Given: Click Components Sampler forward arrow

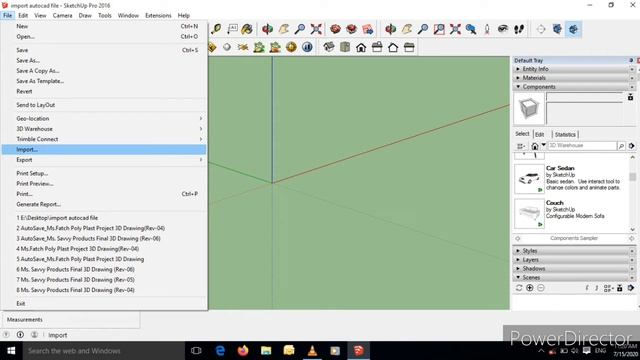Looking at the screenshot, I should [631, 238].
